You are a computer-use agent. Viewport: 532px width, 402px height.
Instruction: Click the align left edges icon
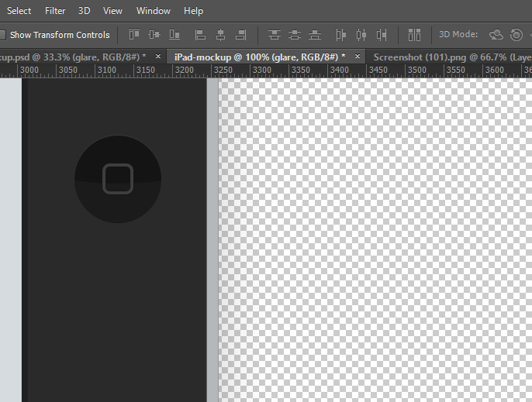[200, 35]
